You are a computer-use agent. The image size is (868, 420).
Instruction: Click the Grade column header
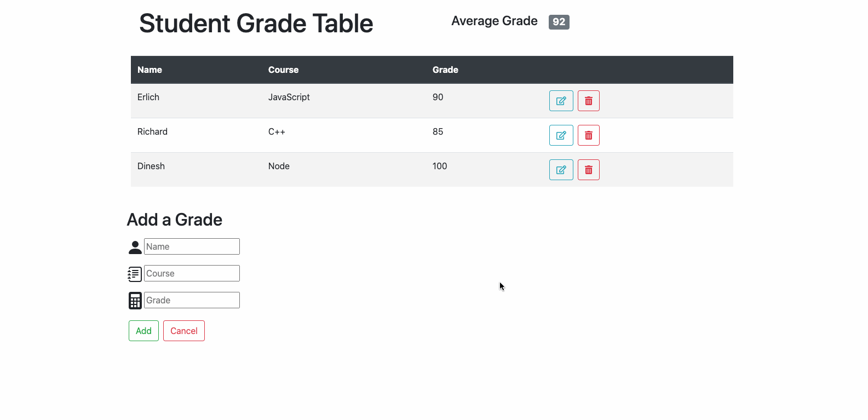[445, 70]
